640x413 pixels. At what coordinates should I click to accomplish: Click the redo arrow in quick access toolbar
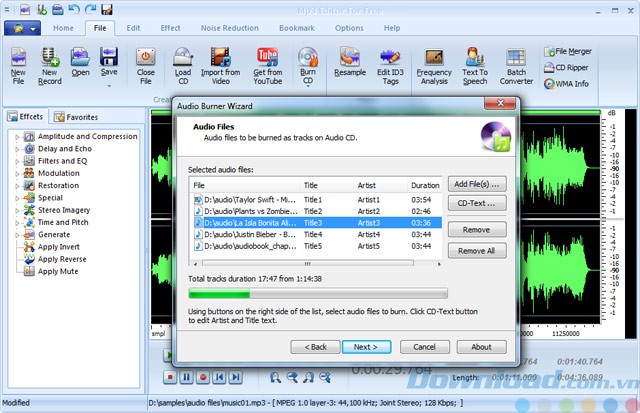[90, 9]
